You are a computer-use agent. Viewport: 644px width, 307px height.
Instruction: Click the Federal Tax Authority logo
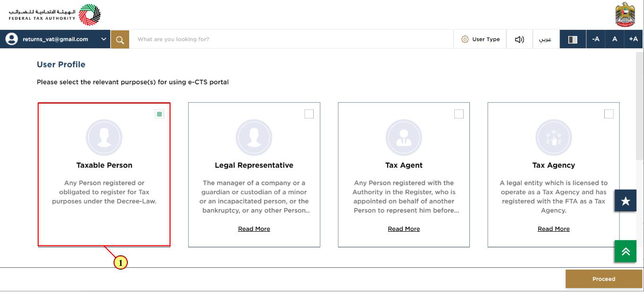55,14
